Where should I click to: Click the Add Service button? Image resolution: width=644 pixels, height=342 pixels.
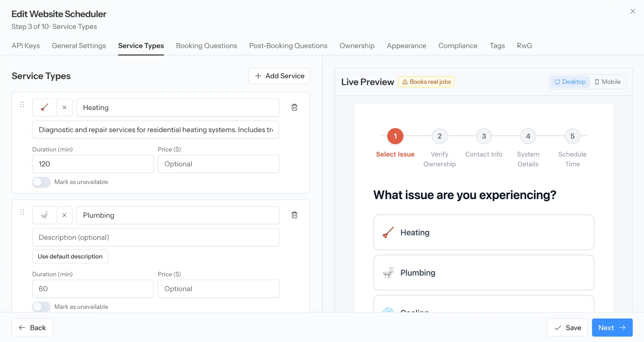click(279, 76)
